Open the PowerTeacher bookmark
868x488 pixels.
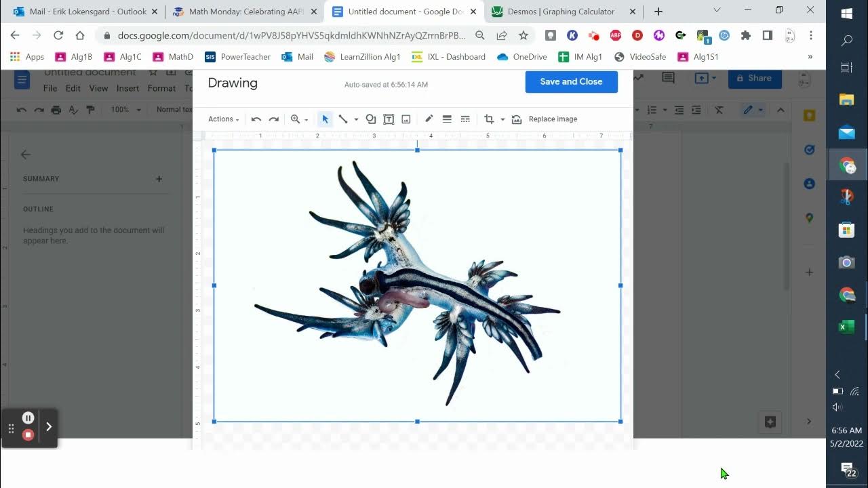click(x=237, y=57)
